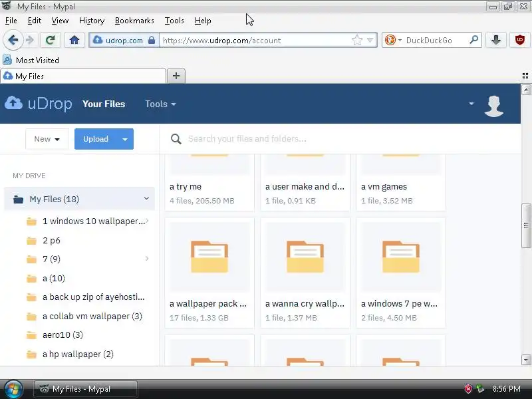
Task: Expand the account dropdown caret beside avatar
Action: 471,104
